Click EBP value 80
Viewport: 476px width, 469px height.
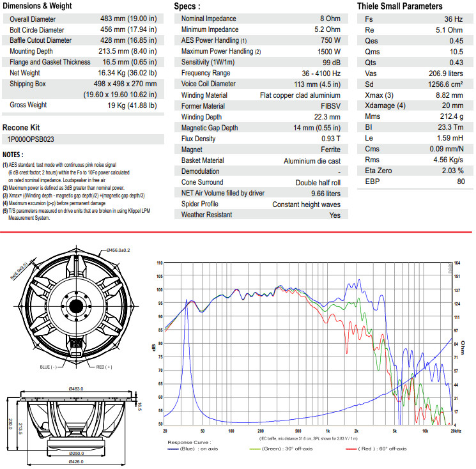tap(461, 181)
